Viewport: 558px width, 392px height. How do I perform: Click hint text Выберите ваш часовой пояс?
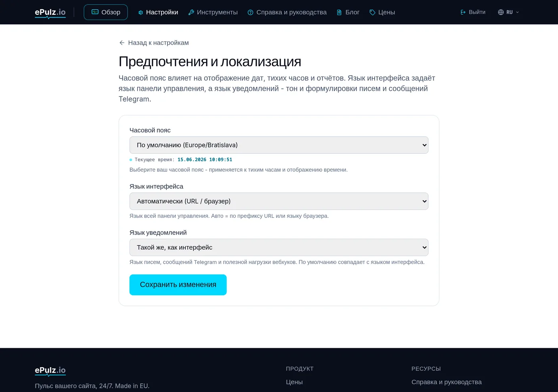tap(238, 170)
